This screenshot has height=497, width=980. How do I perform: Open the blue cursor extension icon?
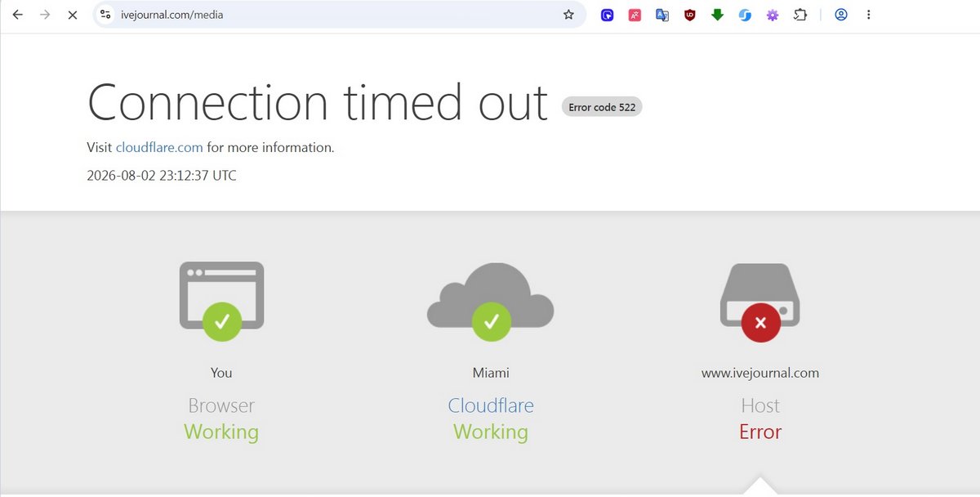tap(607, 15)
